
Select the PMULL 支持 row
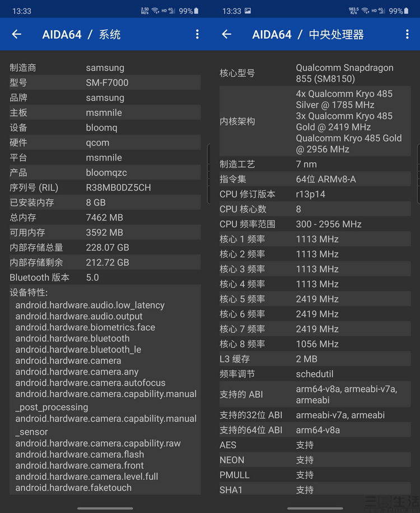(x=315, y=475)
